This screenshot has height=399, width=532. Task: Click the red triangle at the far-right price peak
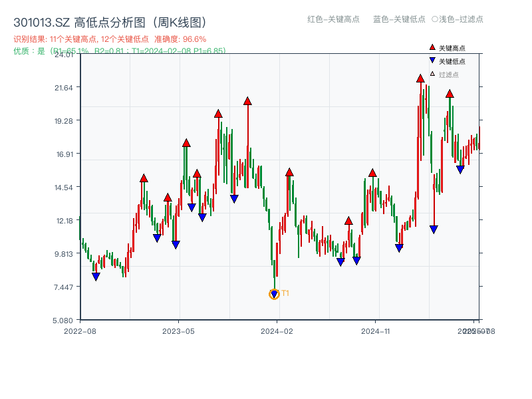point(449,94)
